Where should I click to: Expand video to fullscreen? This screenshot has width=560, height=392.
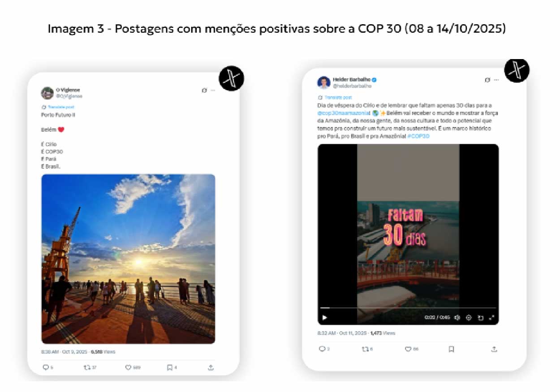(491, 318)
